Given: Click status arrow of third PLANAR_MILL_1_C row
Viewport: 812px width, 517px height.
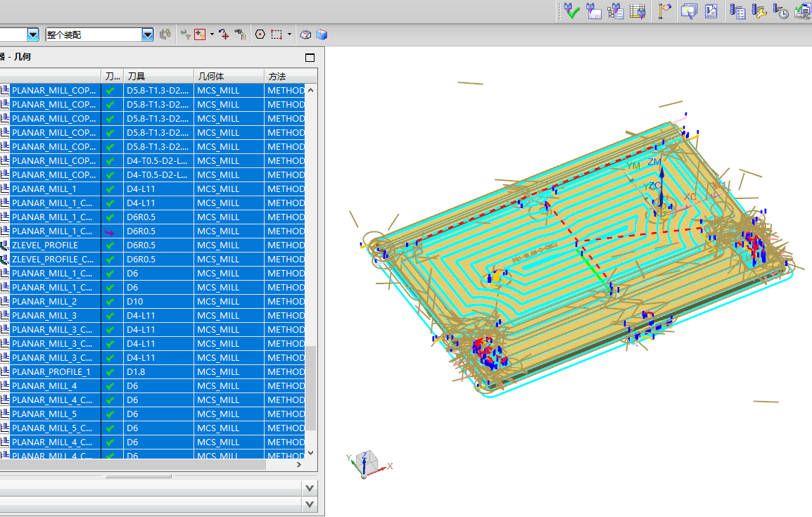Looking at the screenshot, I should [x=110, y=231].
